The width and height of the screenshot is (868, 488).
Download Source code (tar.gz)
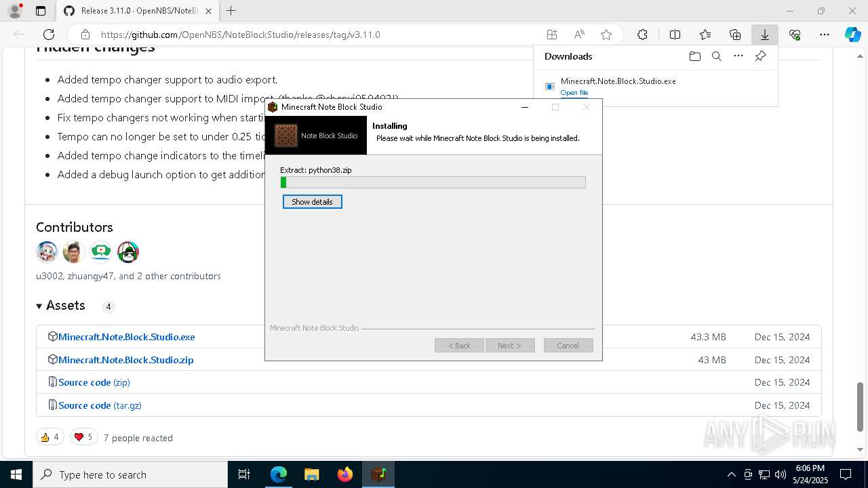tap(100, 405)
